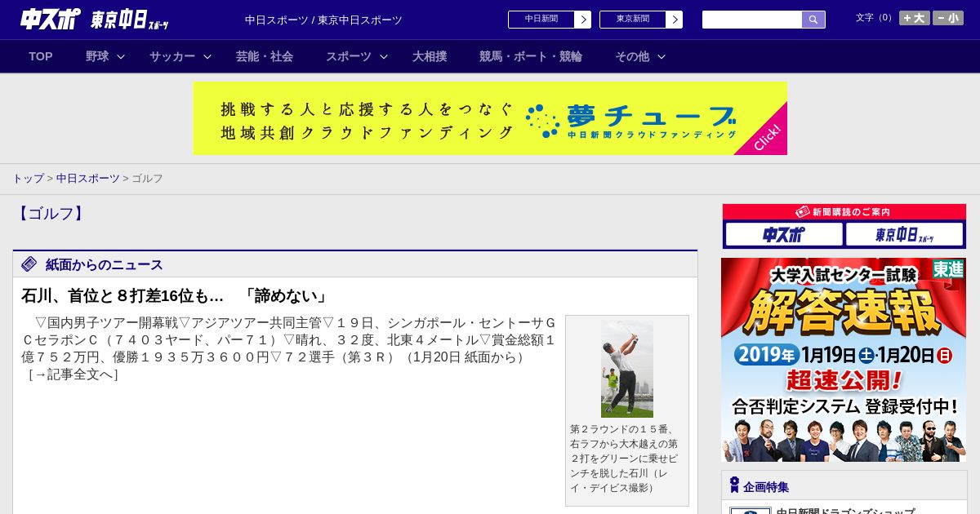Open the 解答速報 東進 advertisement
The image size is (980, 514).
pyautogui.click(x=844, y=360)
